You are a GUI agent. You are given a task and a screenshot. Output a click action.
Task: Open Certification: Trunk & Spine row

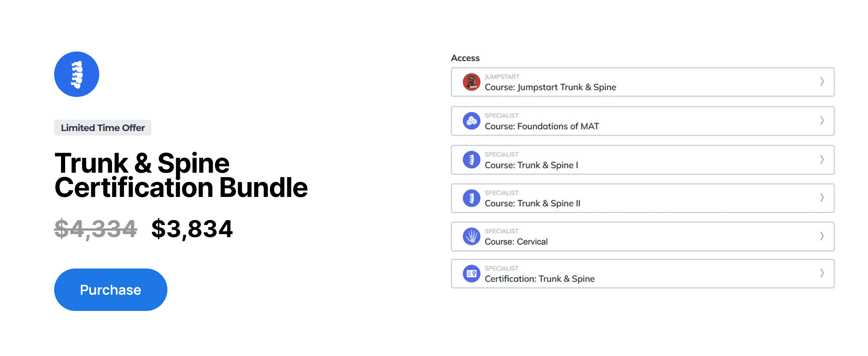tap(643, 273)
